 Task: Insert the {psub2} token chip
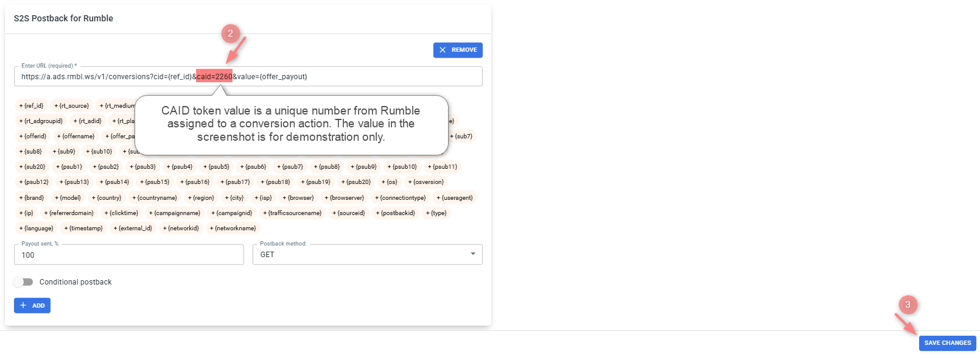click(106, 167)
